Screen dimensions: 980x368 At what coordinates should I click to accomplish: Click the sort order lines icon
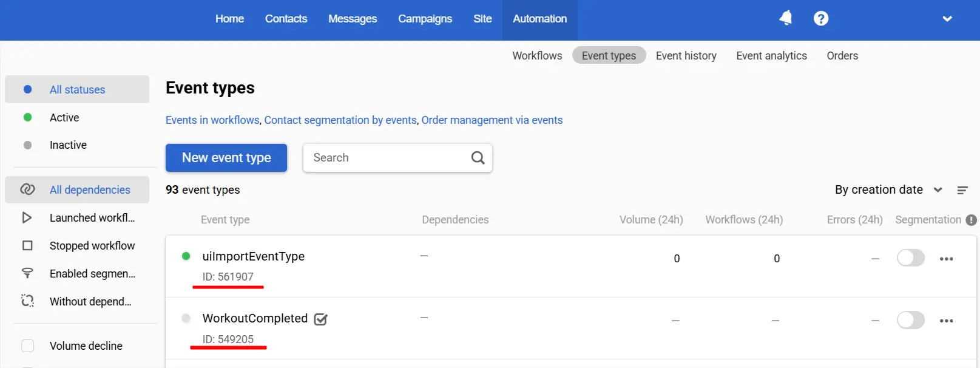tap(962, 190)
